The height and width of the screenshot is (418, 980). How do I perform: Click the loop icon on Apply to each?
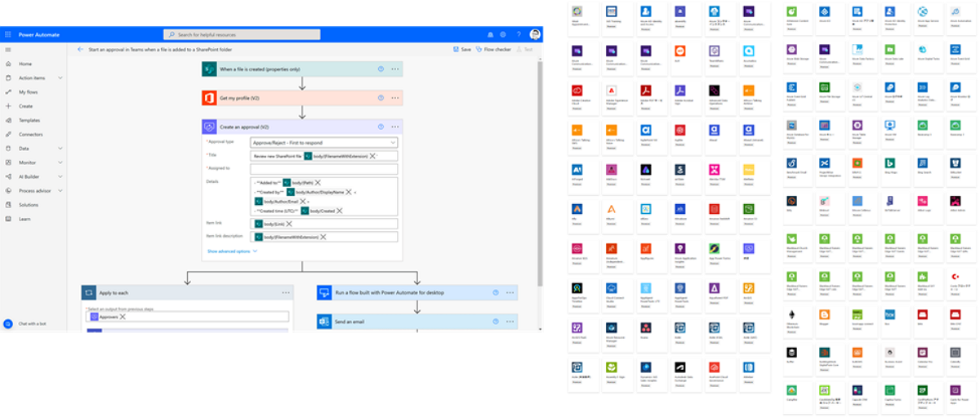[88, 292]
